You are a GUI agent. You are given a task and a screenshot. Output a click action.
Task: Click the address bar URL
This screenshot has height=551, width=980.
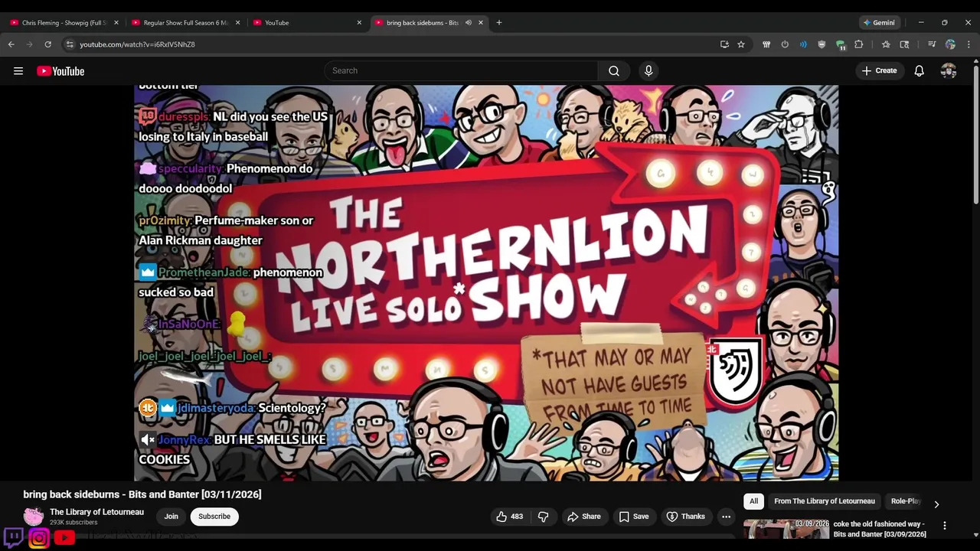pyautogui.click(x=138, y=44)
